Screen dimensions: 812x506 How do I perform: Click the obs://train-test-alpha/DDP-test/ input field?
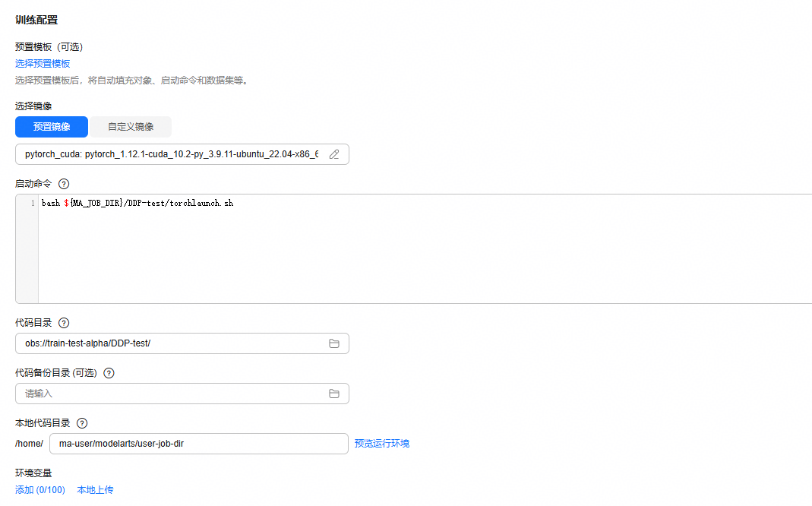(x=182, y=343)
